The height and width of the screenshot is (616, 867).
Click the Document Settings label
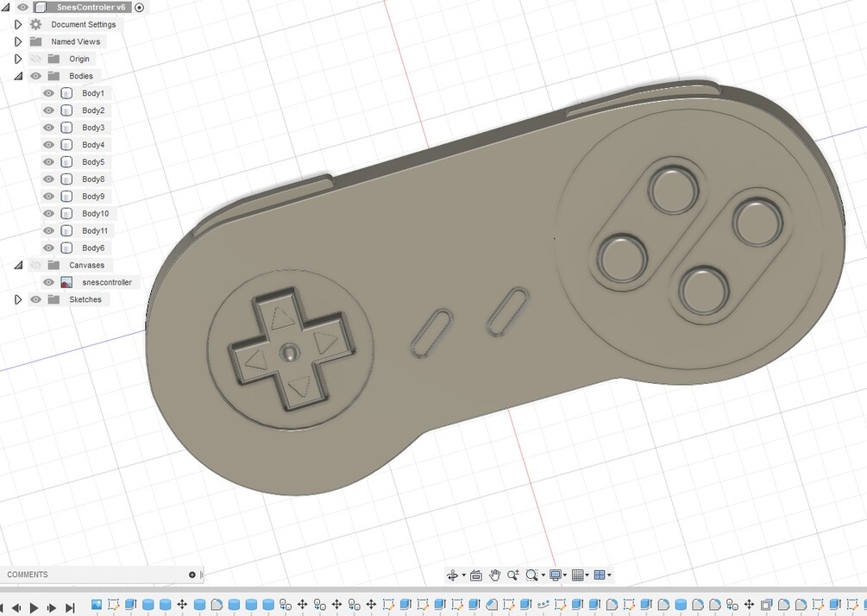tap(84, 24)
